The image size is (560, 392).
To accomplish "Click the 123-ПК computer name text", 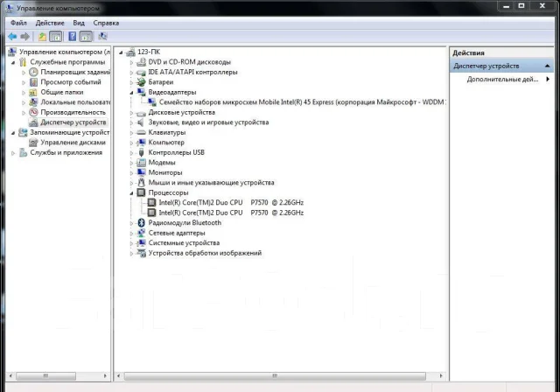I will coord(149,52).
